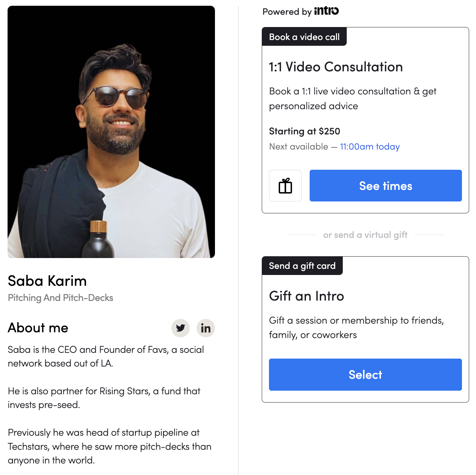This screenshot has width=476, height=475.
Task: Open Saba Karim's LinkedIn profile icon
Action: coord(206,328)
